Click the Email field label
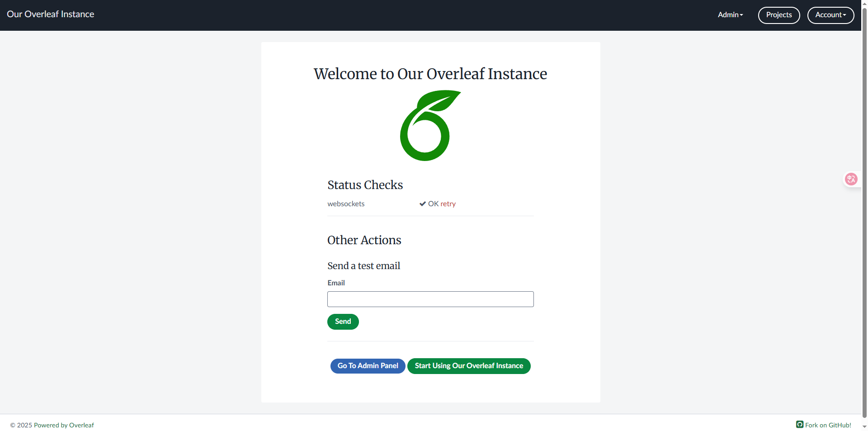868x431 pixels. (336, 283)
